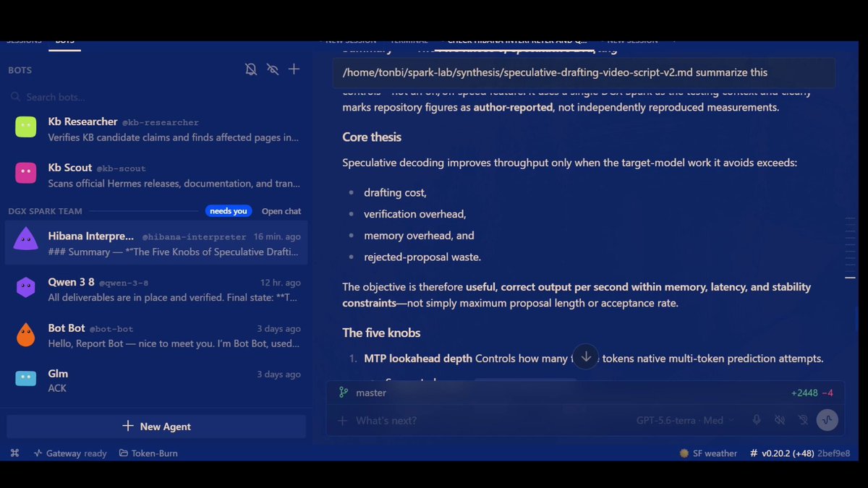Toggle hidden bots eye icon
Screen dimensions: 868x488
coord(273,69)
